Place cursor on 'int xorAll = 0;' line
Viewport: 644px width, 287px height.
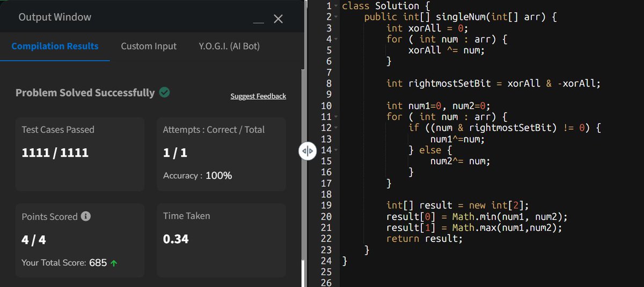pyautogui.click(x=428, y=28)
